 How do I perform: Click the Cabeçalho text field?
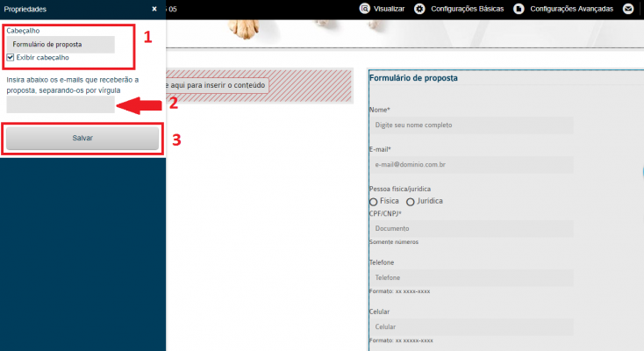coord(61,45)
